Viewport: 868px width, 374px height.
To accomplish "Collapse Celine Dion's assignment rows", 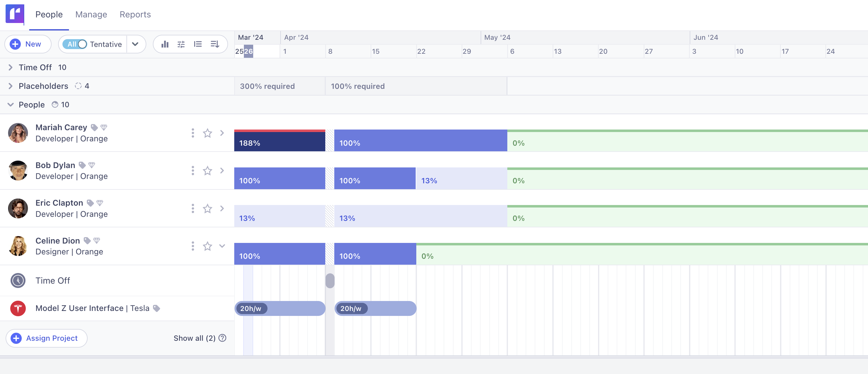I will (222, 246).
